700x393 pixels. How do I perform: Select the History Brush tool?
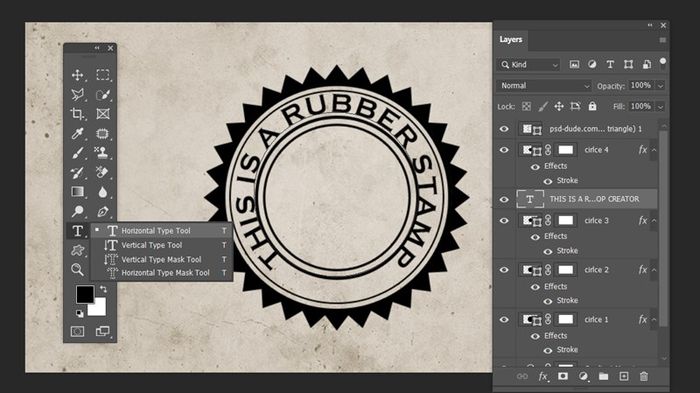77,172
